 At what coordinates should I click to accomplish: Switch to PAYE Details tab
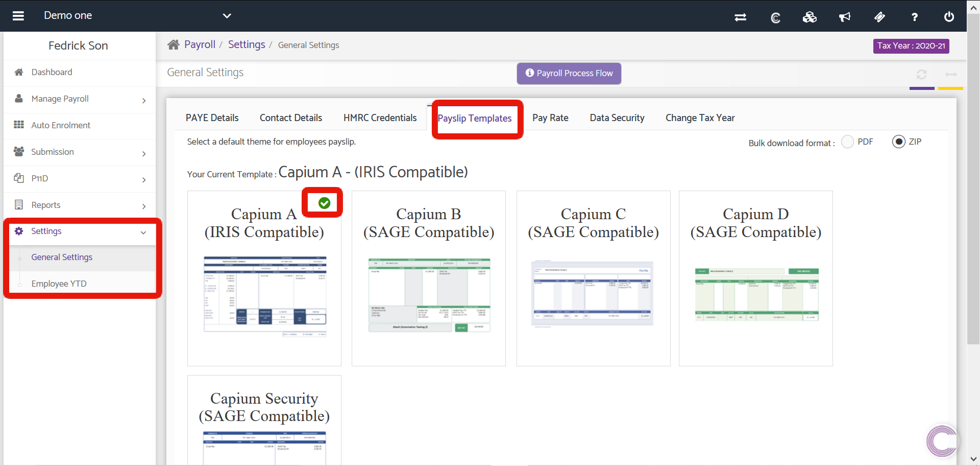[212, 118]
